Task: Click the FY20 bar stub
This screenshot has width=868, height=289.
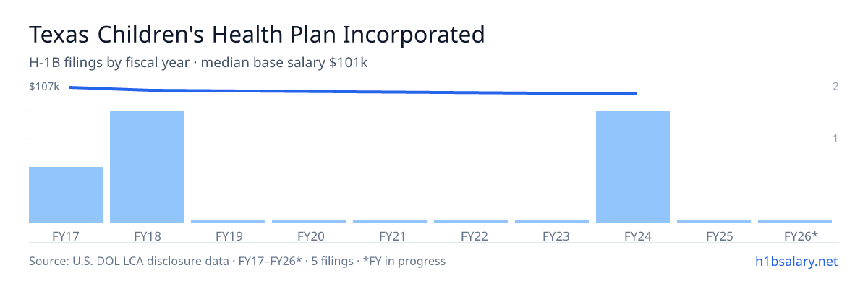Action: [x=309, y=222]
